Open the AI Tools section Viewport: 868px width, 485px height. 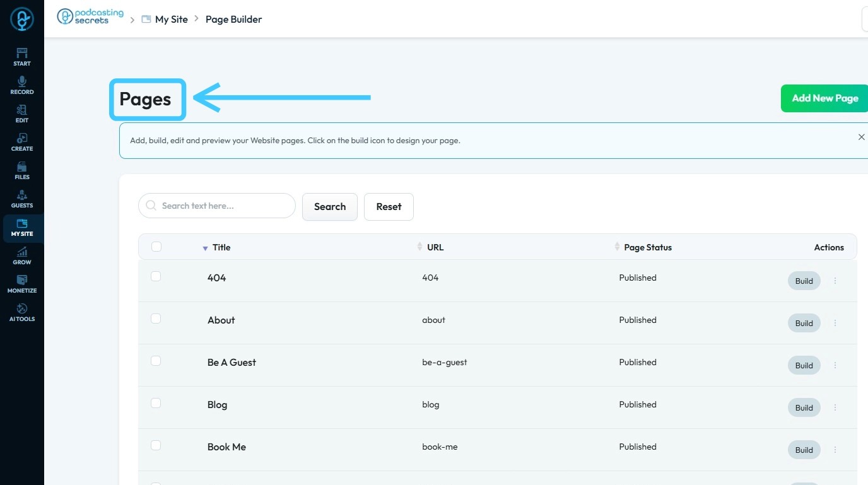22,312
